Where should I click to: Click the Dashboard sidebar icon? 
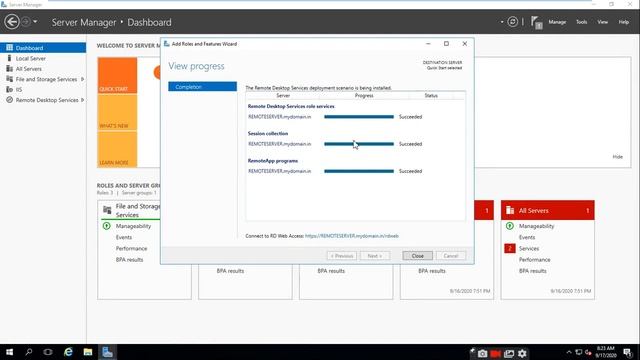coord(9,48)
